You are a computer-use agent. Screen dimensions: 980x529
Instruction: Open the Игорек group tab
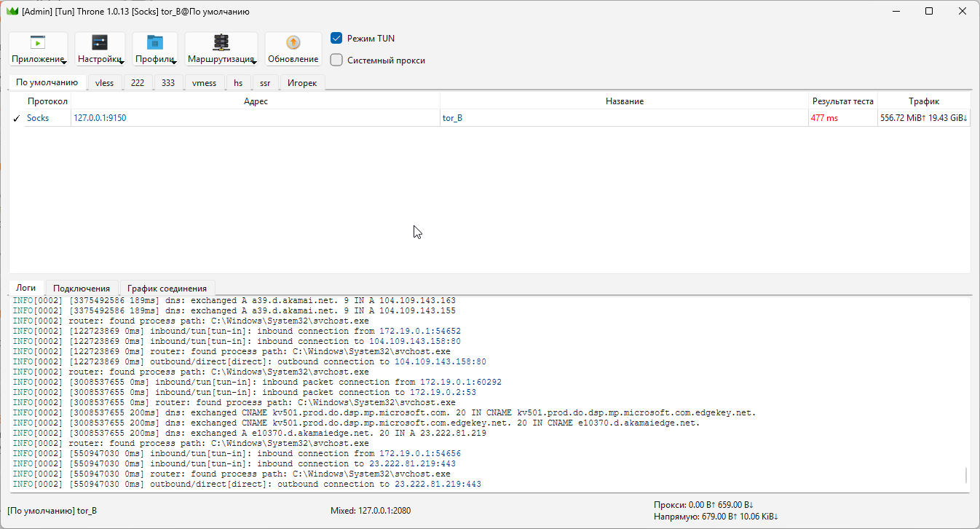click(x=302, y=83)
